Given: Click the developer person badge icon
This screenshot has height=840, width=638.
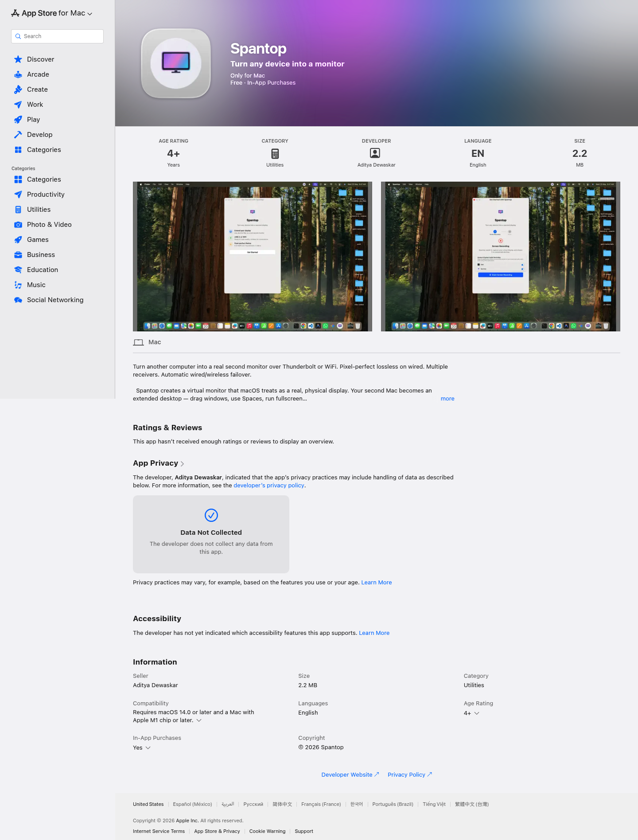Looking at the screenshot, I should pos(375,153).
